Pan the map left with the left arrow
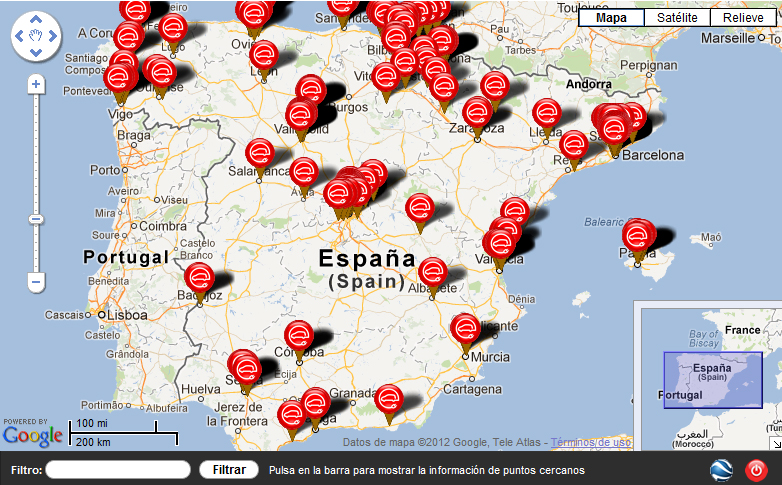Image resolution: width=782 pixels, height=485 pixels. (19, 36)
